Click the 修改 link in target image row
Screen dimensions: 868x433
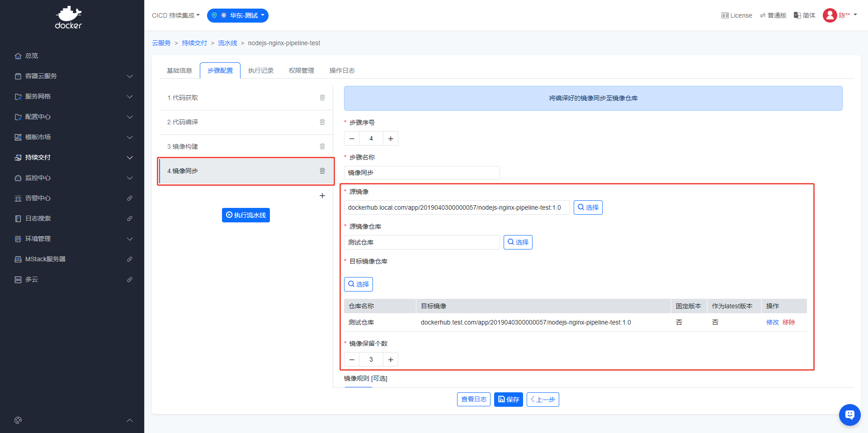pyautogui.click(x=772, y=322)
